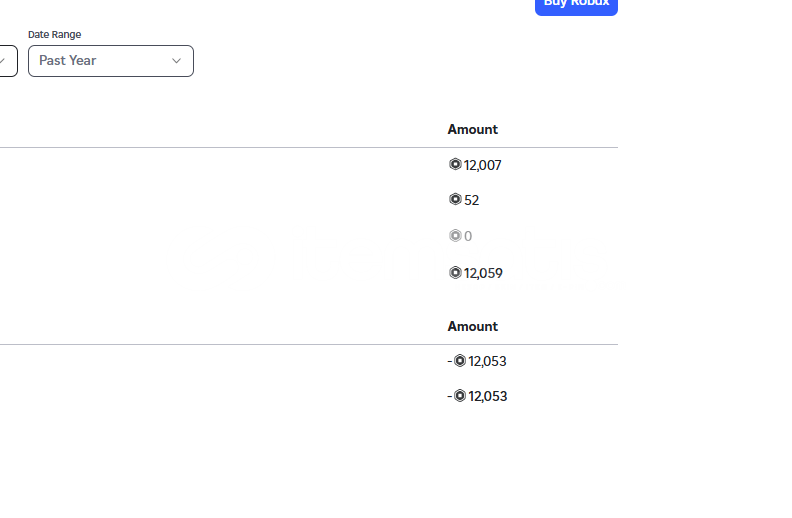Click the Robux icon beside 12,059
792x518 pixels.
coord(455,273)
